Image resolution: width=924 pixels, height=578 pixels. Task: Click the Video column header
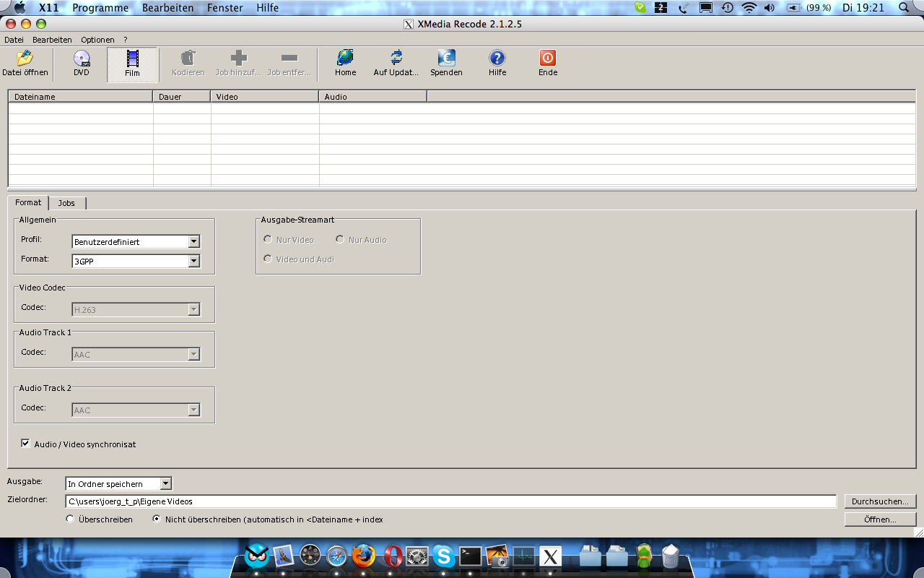[x=265, y=96]
